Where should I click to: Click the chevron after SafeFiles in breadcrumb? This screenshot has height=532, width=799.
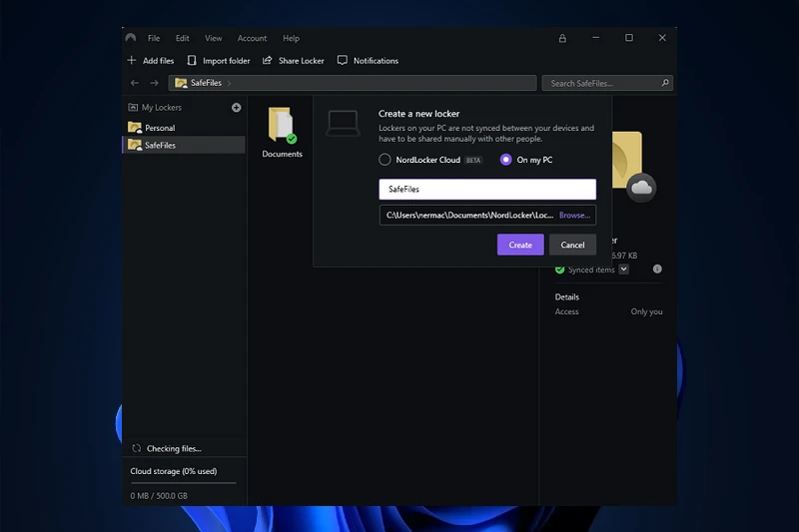229,84
